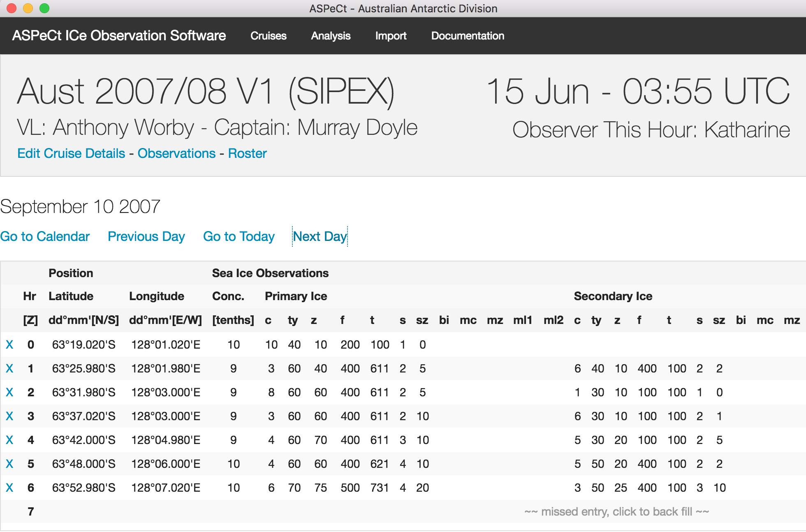This screenshot has height=532, width=806.
Task: Delete the hour 0 observation row
Action: tap(9, 345)
